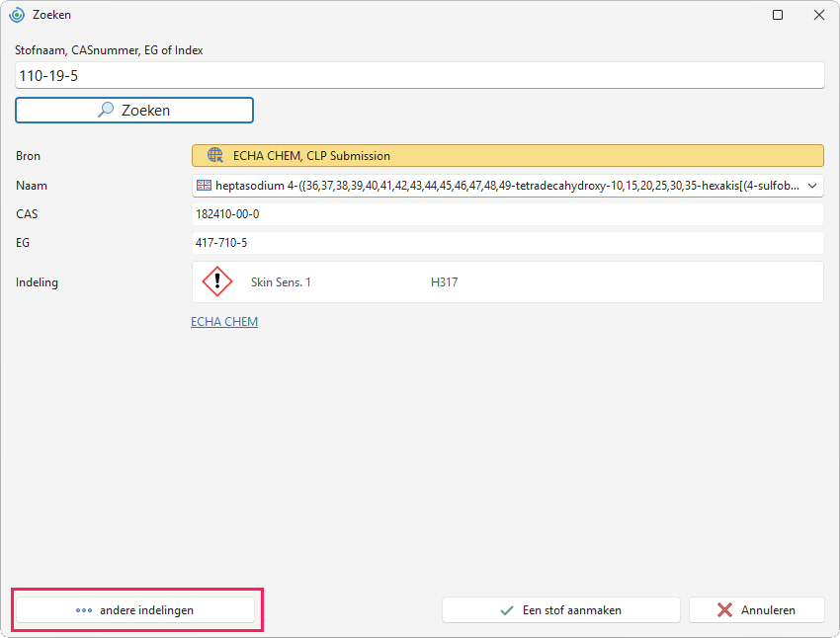Image resolution: width=840 pixels, height=638 pixels.
Task: Click the Een stof aanmaken button
Action: pos(561,610)
